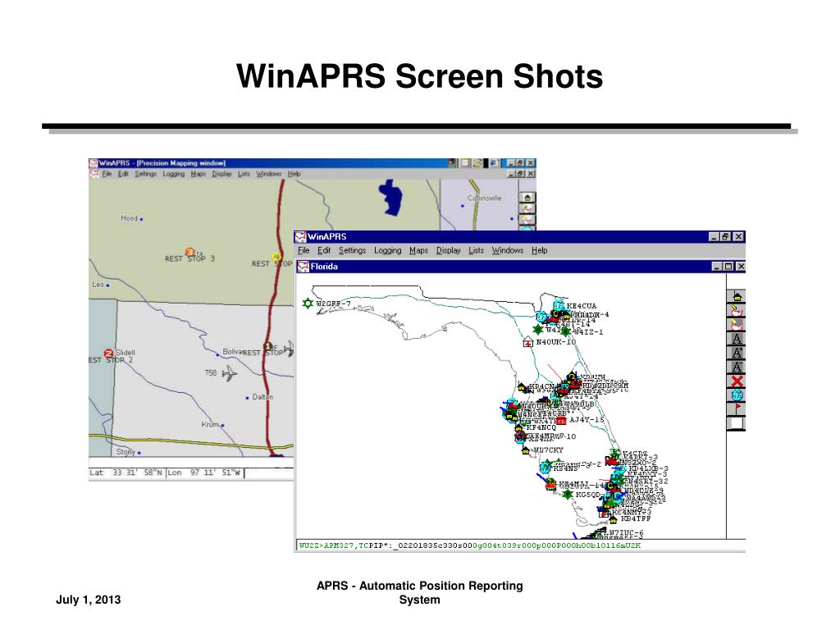
Task: Click the plain A label tool in the Florida toolbar
Action: pos(737,339)
